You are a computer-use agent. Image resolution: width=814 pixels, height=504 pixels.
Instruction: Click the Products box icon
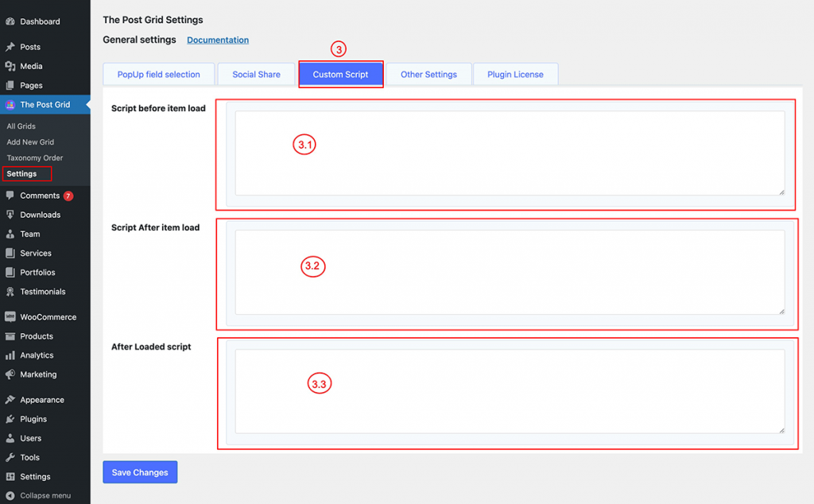(x=10, y=335)
